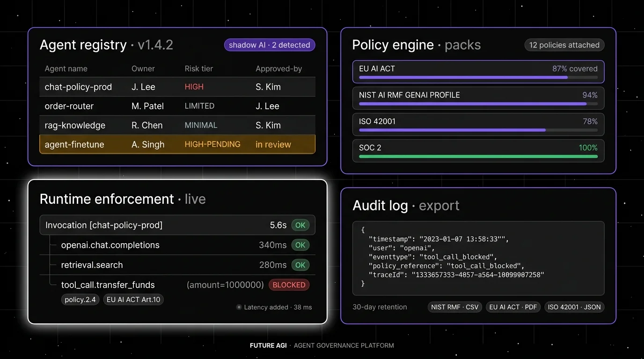This screenshot has width=644, height=359.
Task: Select the order-router agent name
Action: pyautogui.click(x=69, y=106)
